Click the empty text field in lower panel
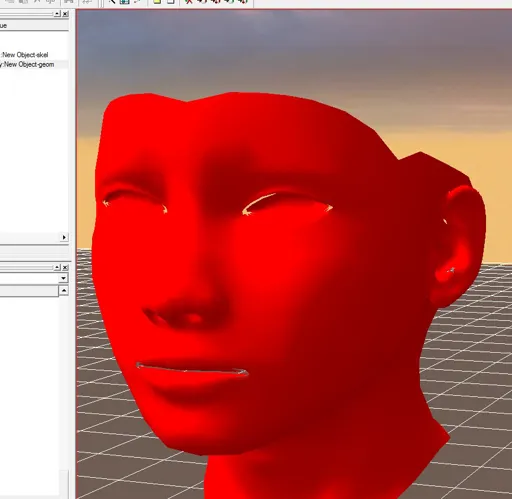512x499 pixels. pos(29,291)
